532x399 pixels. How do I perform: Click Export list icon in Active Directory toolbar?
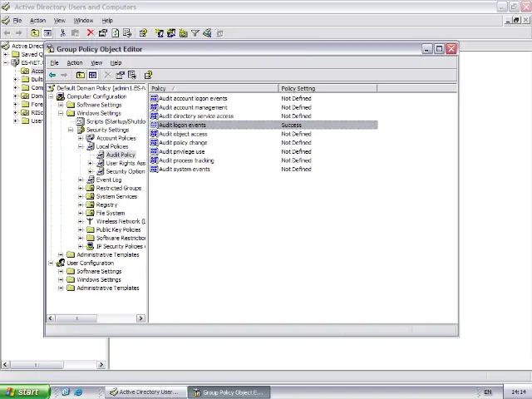(127, 33)
